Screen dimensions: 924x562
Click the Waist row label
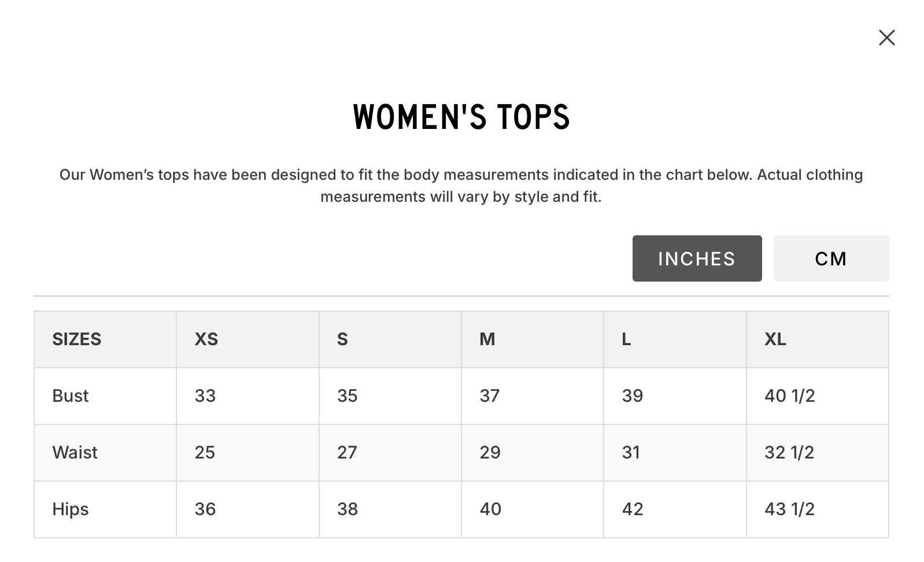click(75, 452)
